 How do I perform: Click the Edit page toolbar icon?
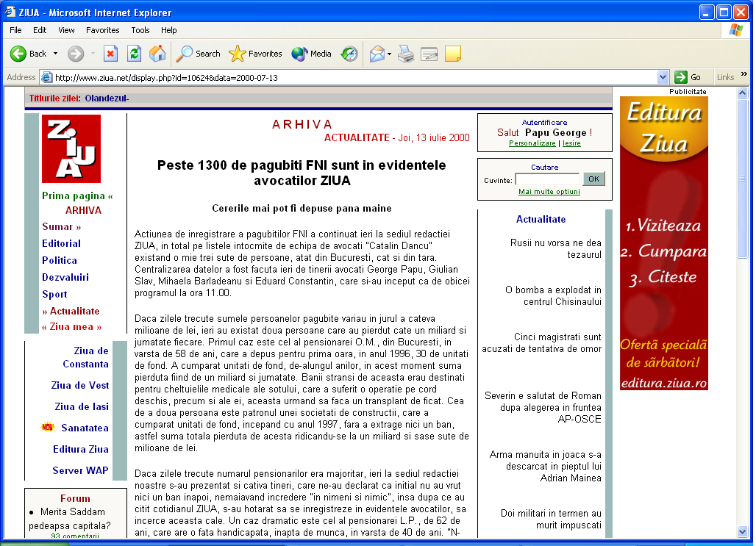(429, 54)
